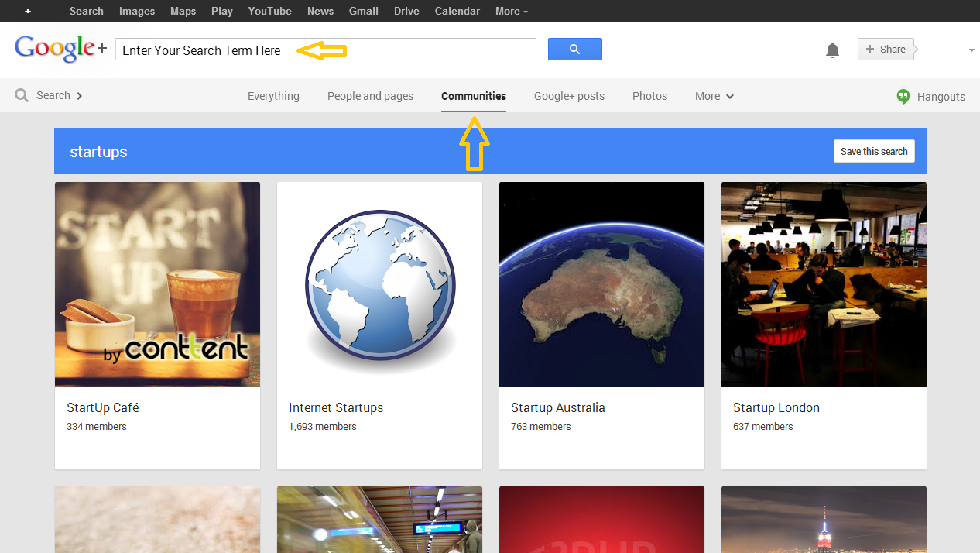Expand the account dropdown arrow at top right
980x553 pixels.
[x=971, y=50]
